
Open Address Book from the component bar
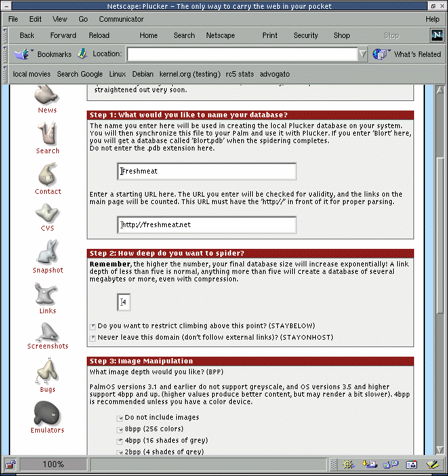click(411, 464)
